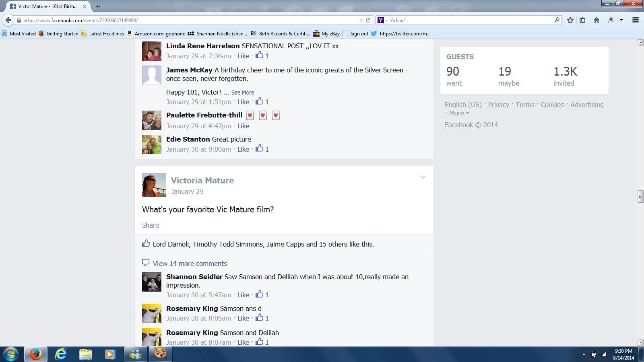Screen dimensions: 644x362
Task: Go to the Firefox home page icon
Action: tap(597, 20)
